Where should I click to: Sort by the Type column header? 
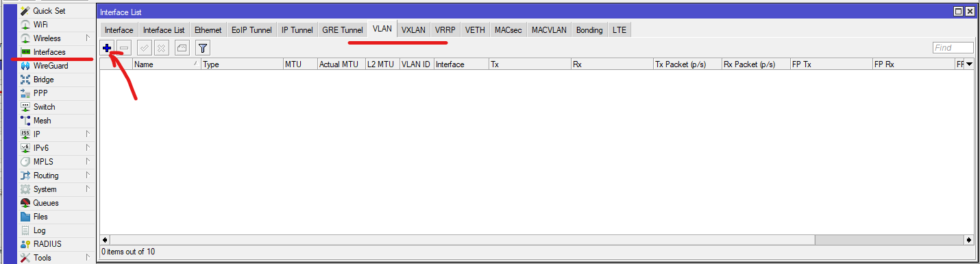click(x=242, y=64)
